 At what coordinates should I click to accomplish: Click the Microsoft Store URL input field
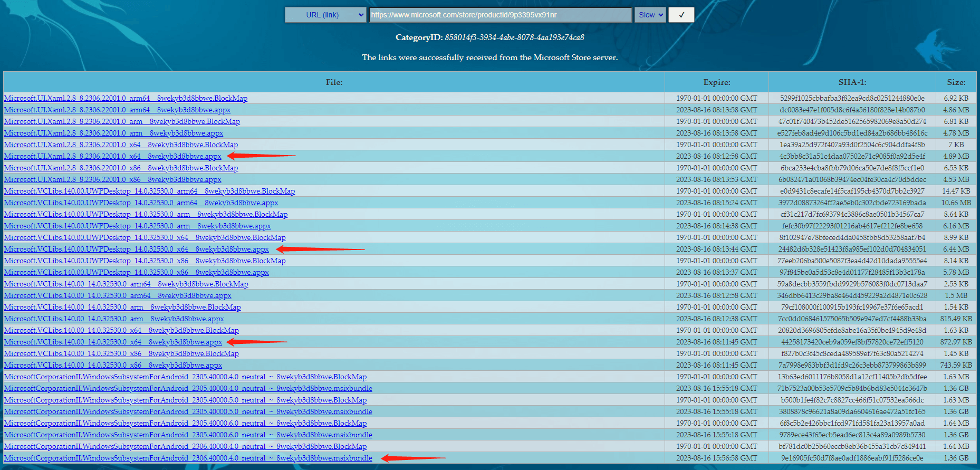point(500,15)
